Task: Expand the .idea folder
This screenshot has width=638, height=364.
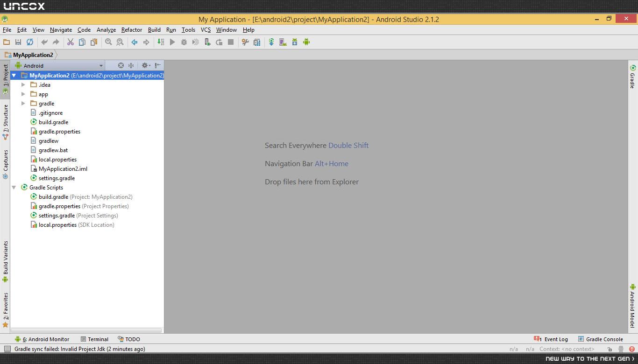Action: point(23,84)
